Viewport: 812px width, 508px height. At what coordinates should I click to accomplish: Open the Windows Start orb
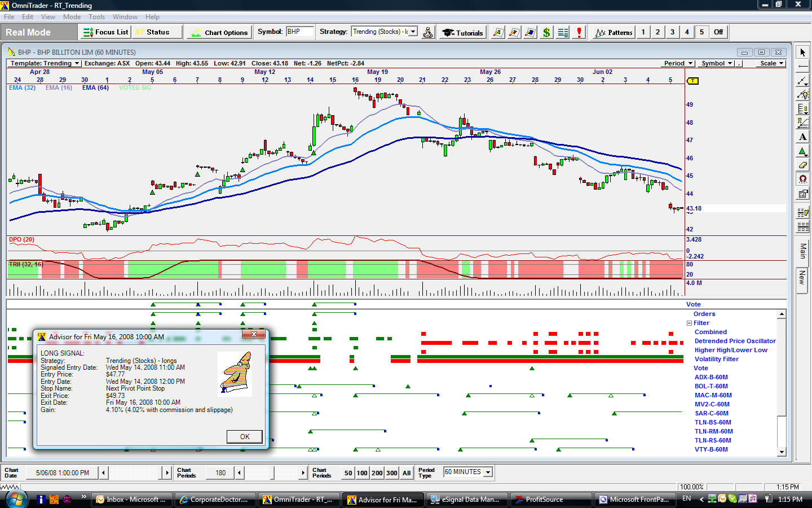(17, 499)
